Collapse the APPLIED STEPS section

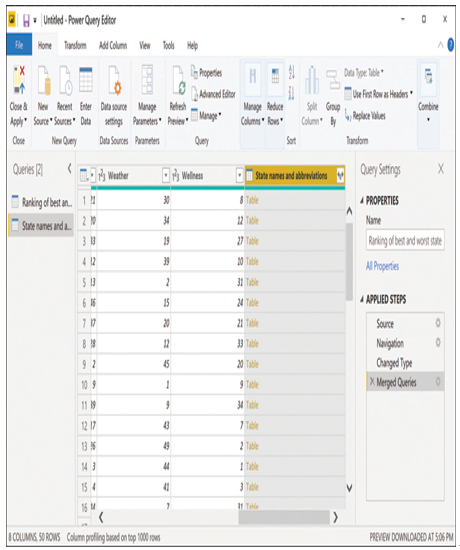tap(362, 299)
